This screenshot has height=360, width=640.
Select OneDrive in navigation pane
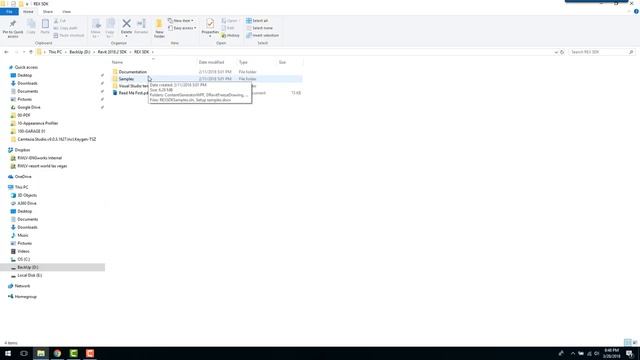23,177
